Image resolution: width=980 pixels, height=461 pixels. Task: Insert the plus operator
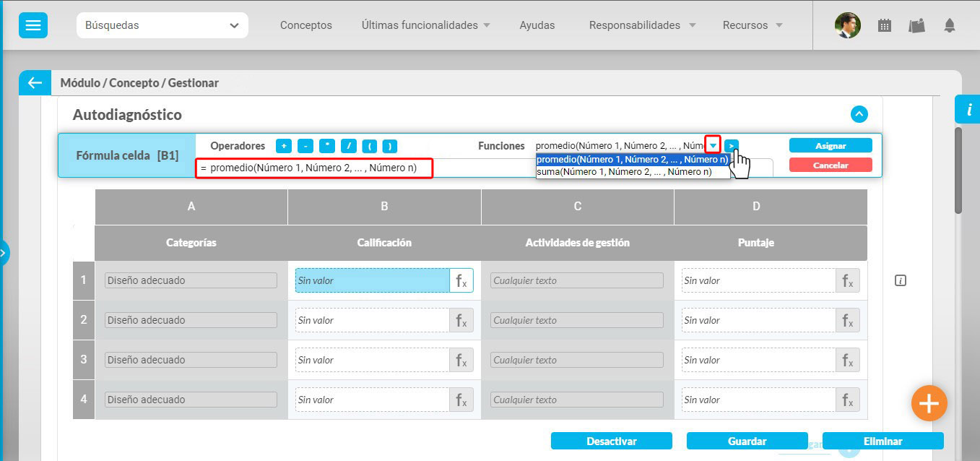284,146
